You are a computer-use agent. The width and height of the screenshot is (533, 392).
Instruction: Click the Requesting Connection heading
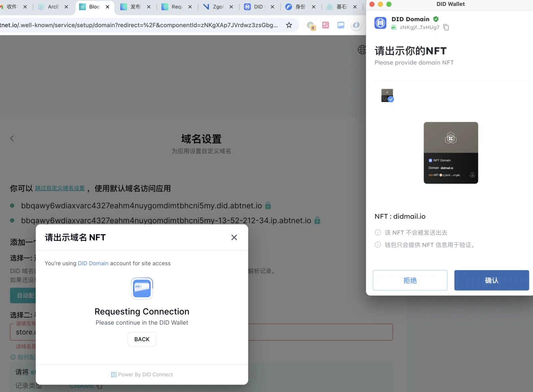coord(142,311)
